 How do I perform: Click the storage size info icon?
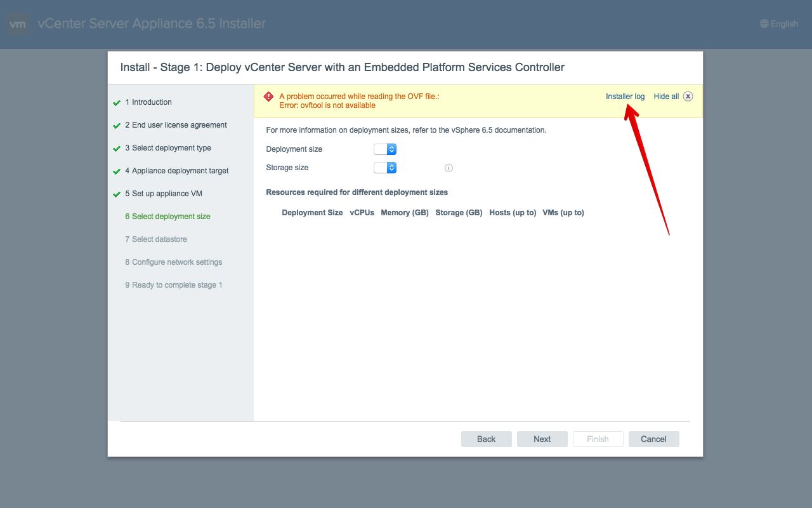pyautogui.click(x=449, y=168)
